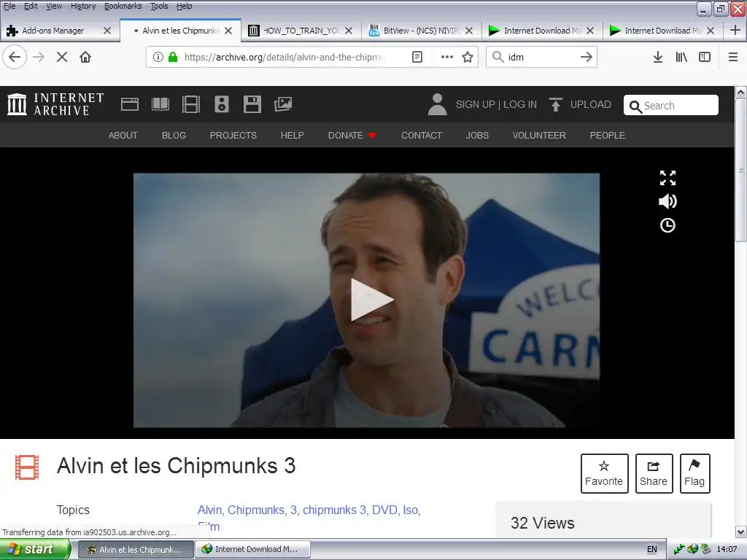The width and height of the screenshot is (747, 560).
Task: Click the Internet Archive Search field
Action: (x=671, y=105)
